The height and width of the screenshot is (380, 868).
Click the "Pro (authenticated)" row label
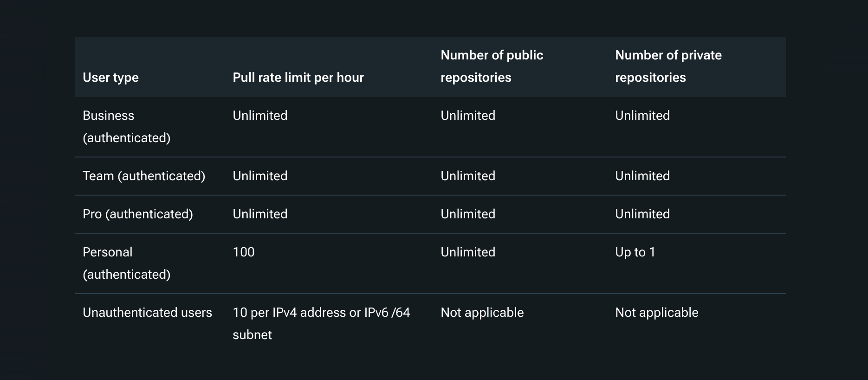point(138,214)
